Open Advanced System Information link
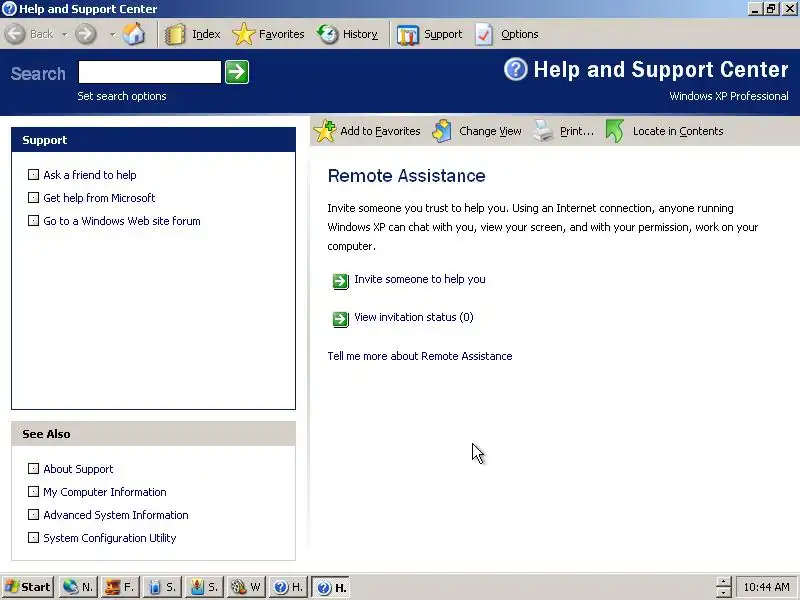 pyautogui.click(x=116, y=515)
